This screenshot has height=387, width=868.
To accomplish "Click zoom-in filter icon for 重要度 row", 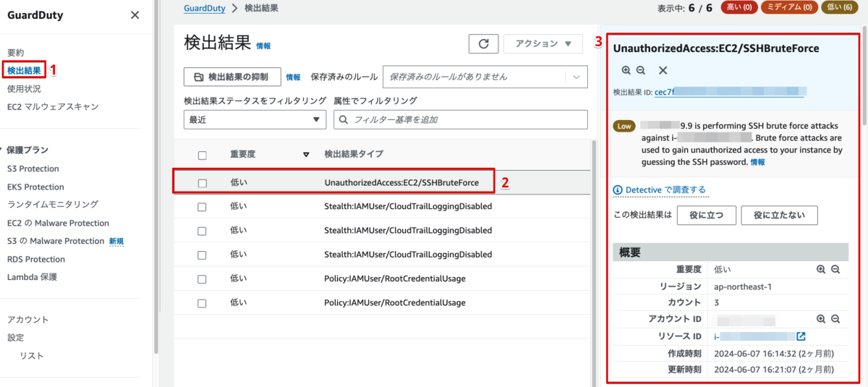I will [x=821, y=268].
